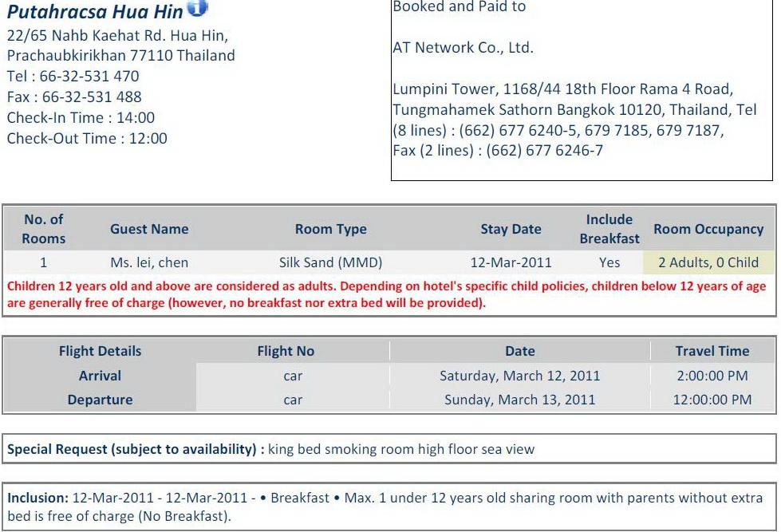Click the red children policy notice text
This screenshot has width=781, height=532.
pyautogui.click(x=387, y=294)
